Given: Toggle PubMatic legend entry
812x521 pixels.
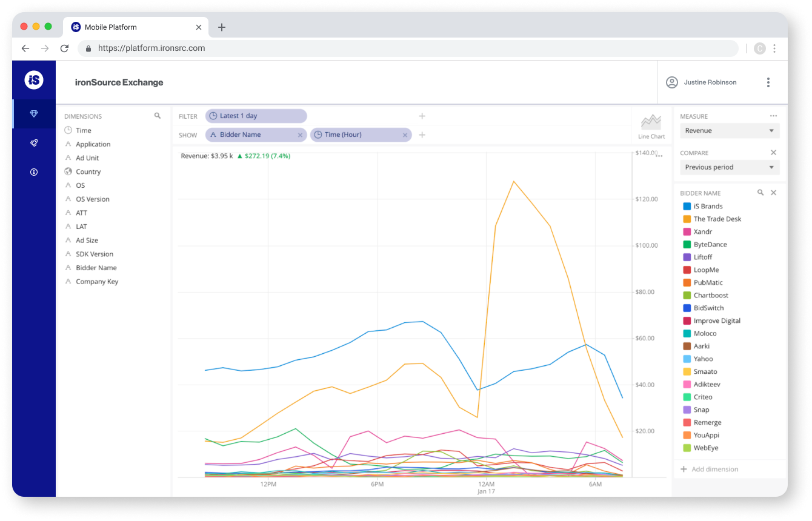Looking at the screenshot, I should pos(703,283).
